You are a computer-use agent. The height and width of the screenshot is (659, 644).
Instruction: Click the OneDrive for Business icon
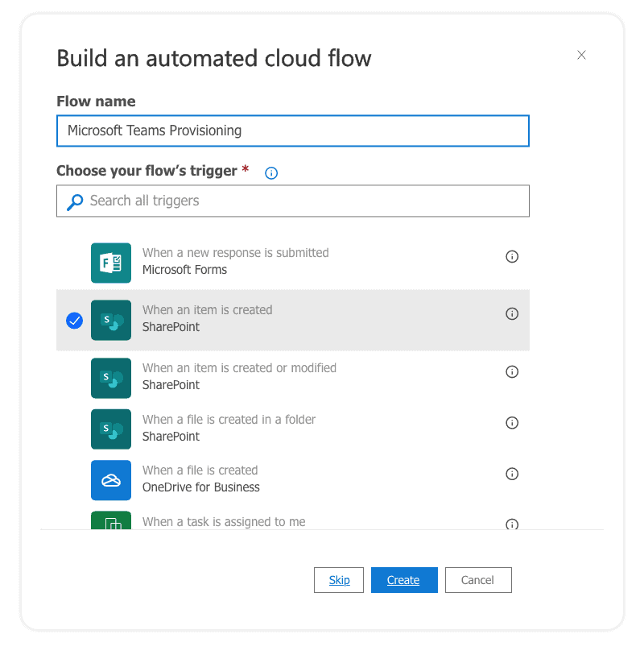pos(111,480)
